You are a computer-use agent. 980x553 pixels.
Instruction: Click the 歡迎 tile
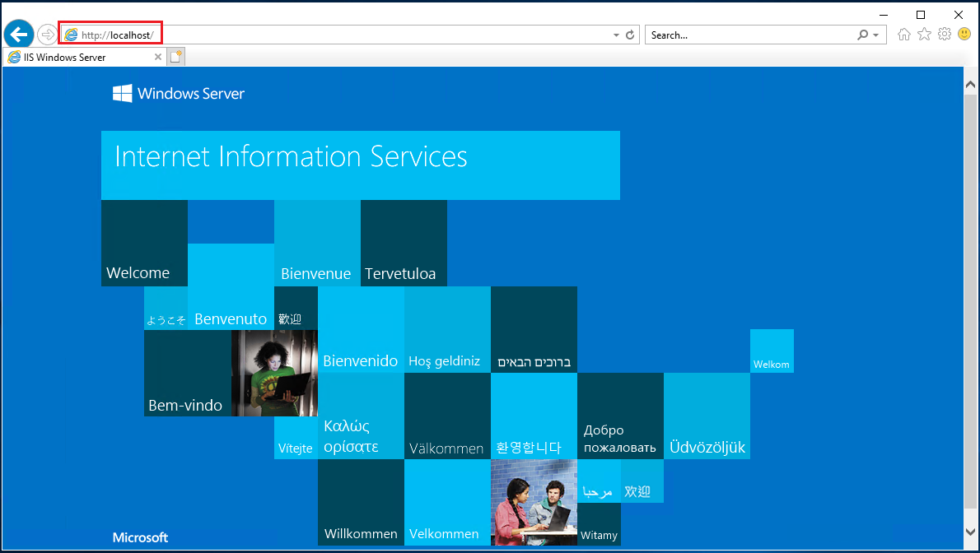click(296, 308)
